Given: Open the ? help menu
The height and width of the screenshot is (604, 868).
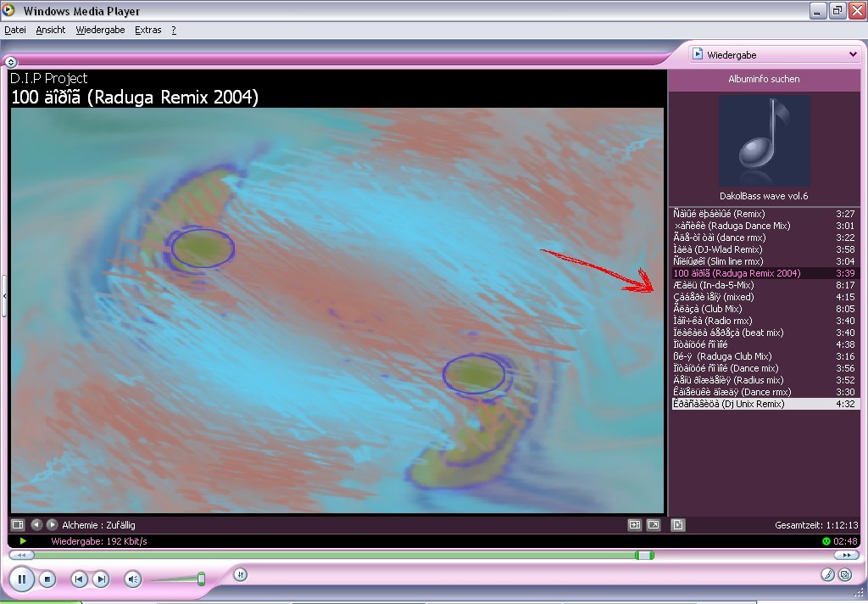Looking at the screenshot, I should [x=174, y=30].
